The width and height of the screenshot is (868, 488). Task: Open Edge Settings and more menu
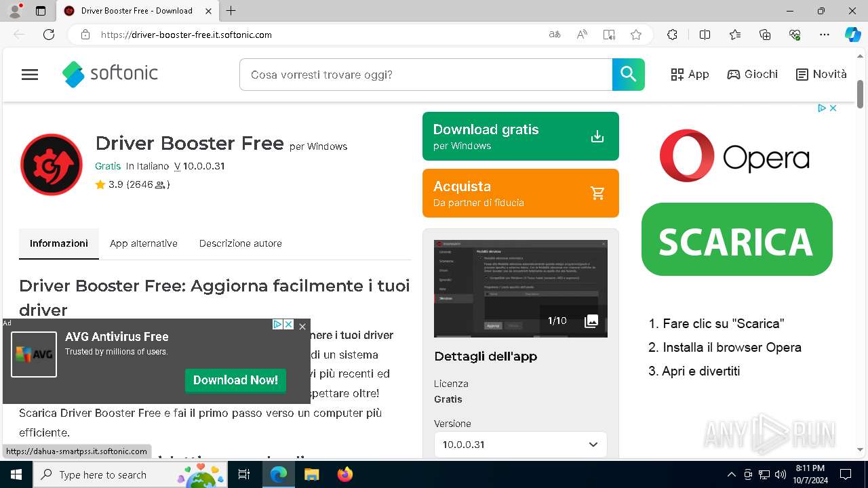click(825, 35)
